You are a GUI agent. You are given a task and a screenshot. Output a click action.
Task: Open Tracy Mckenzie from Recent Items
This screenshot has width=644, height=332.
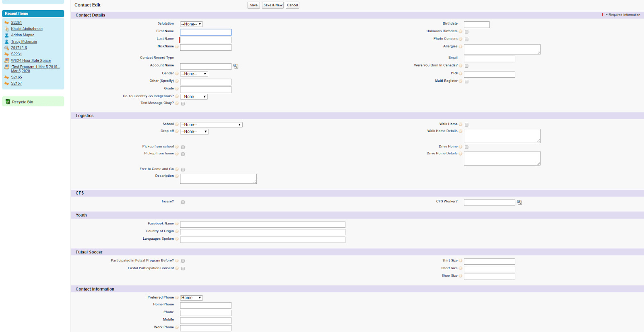point(24,41)
